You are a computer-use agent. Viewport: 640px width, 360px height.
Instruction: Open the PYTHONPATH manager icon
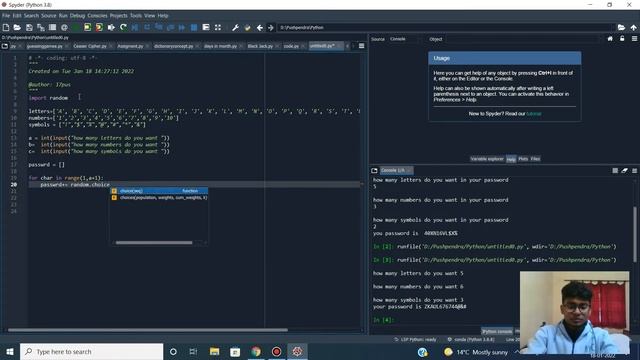click(247, 27)
